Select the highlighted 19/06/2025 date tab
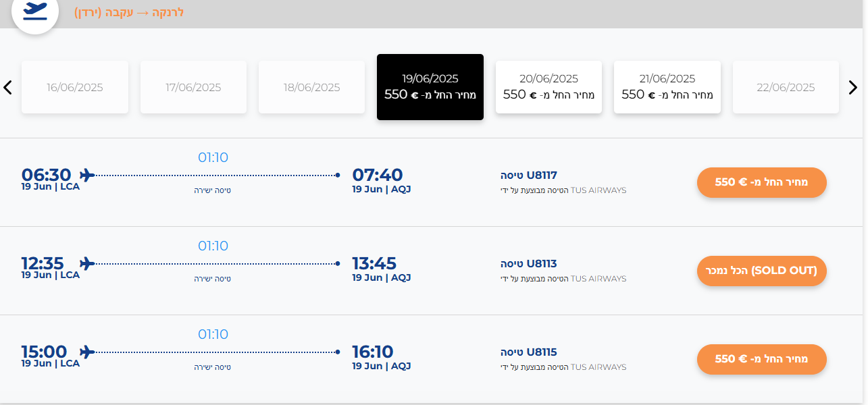The width and height of the screenshot is (868, 405). coord(430,87)
